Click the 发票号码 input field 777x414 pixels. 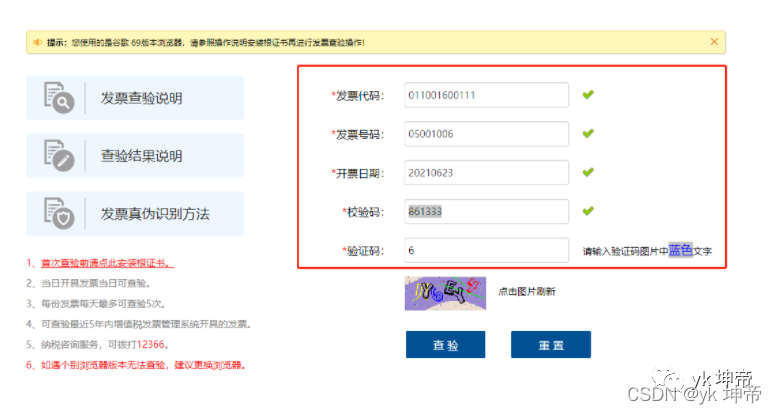coord(486,134)
